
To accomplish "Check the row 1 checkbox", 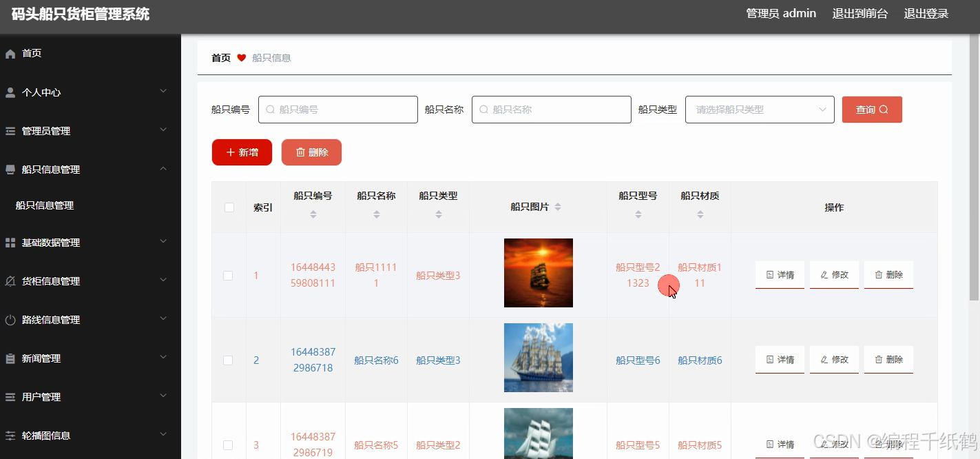I will [228, 276].
